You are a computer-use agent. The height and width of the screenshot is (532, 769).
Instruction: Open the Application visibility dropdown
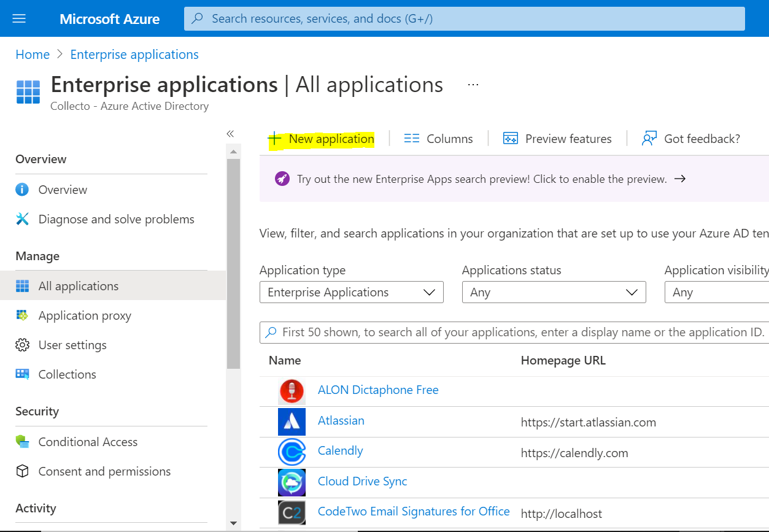click(x=717, y=292)
